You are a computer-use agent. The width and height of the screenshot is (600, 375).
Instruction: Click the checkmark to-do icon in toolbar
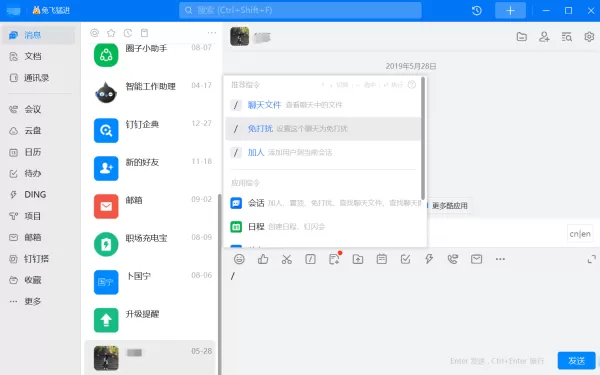coord(405,259)
